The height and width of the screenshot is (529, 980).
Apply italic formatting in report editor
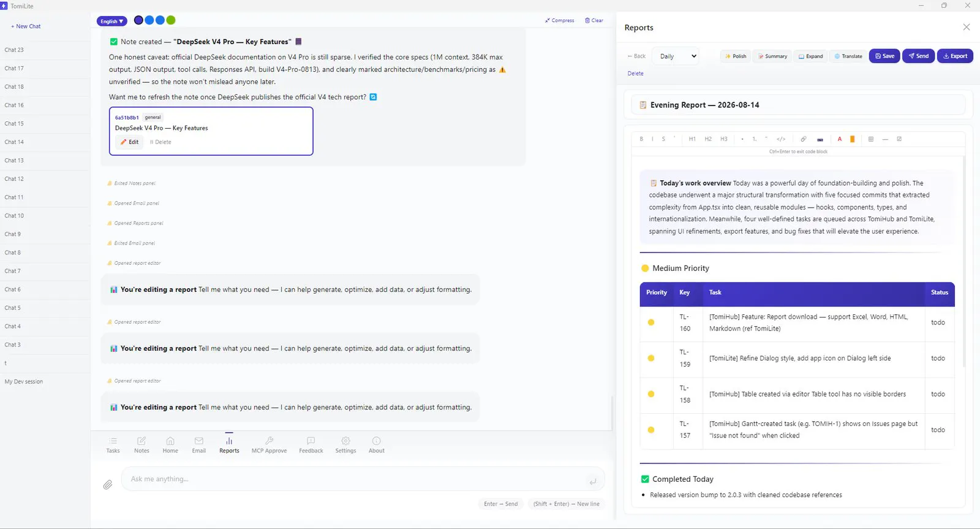[652, 139]
